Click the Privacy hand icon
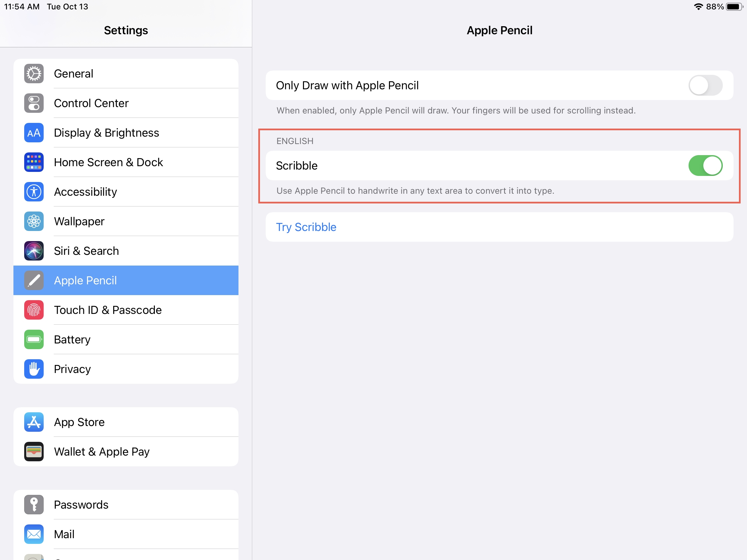The image size is (747, 560). point(34,369)
